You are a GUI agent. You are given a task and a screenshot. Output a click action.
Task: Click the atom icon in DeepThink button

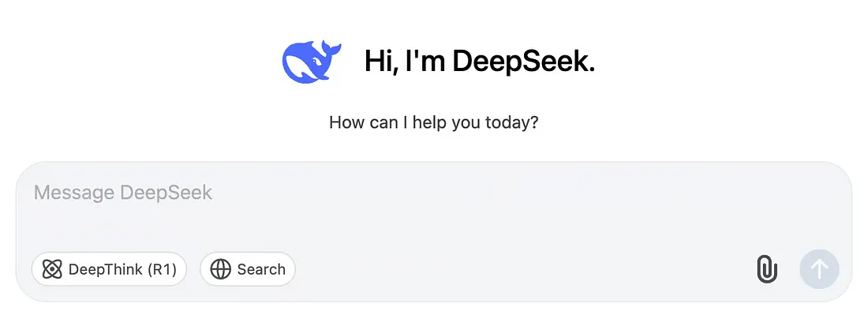click(52, 270)
